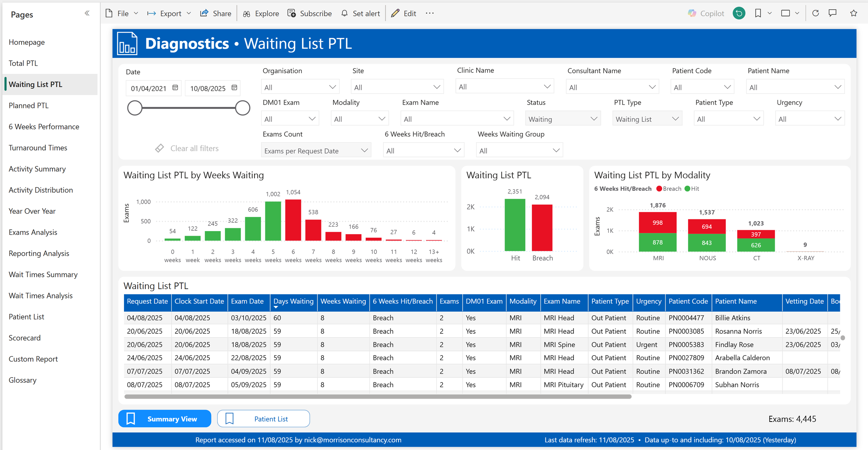Click the Refresh visuals icon

816,13
